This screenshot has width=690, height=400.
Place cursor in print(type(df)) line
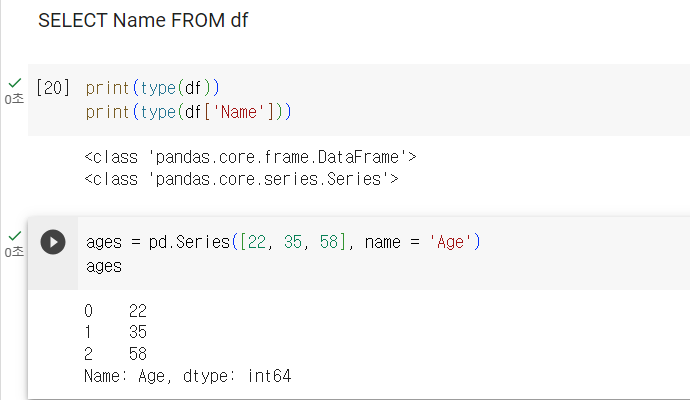click(x=152, y=88)
